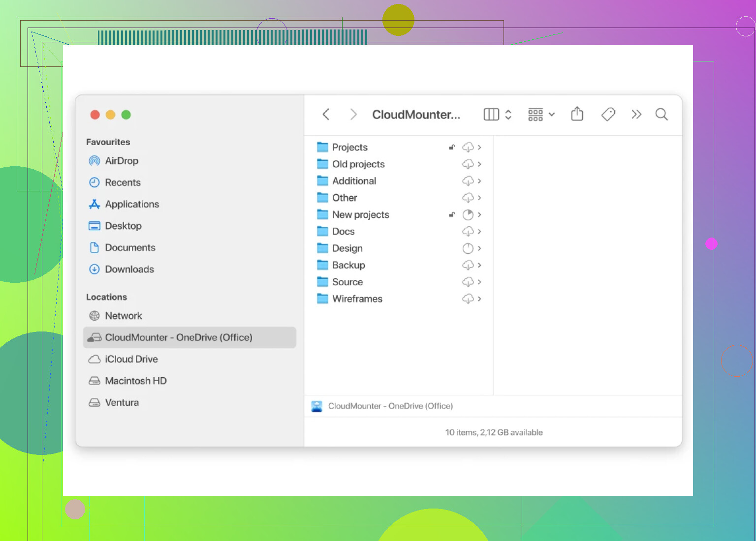The width and height of the screenshot is (756, 541).
Task: Click the AirDrop icon
Action: 94,161
